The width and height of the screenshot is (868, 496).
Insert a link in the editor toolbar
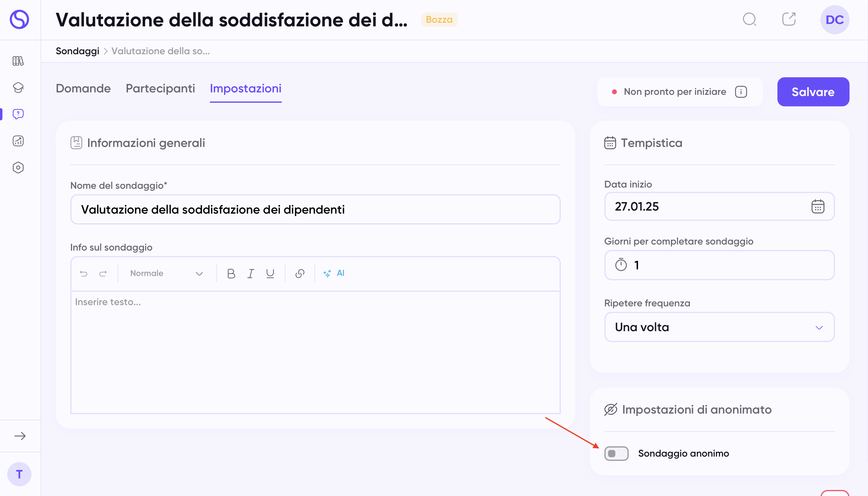pyautogui.click(x=300, y=273)
